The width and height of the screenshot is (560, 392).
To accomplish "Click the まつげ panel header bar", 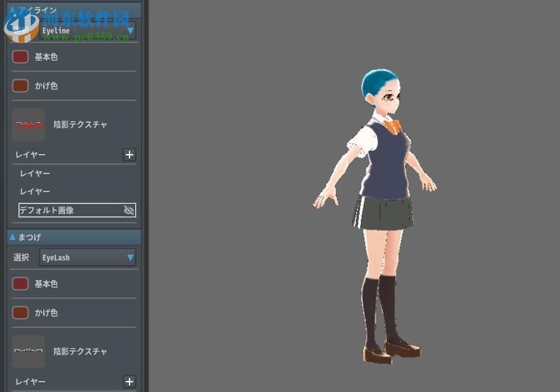I will pos(73,237).
